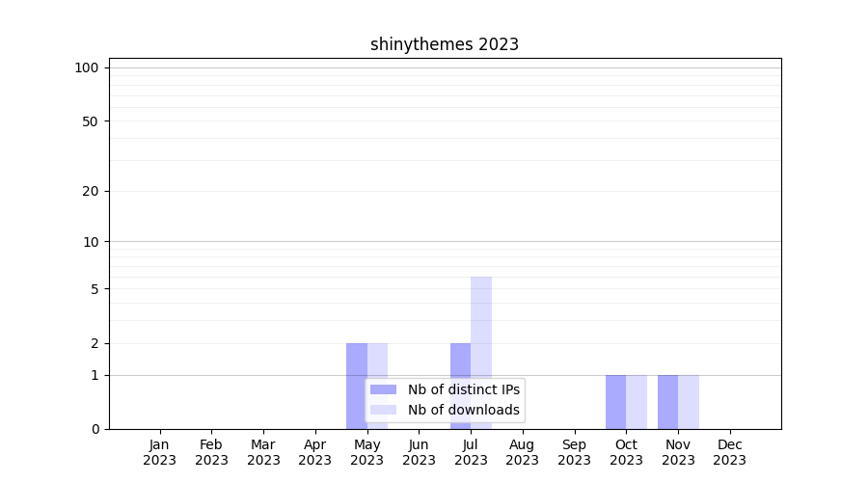The height and width of the screenshot is (482, 868).
Task: Click the October 2023 distinct IPs bar
Action: click(x=615, y=402)
